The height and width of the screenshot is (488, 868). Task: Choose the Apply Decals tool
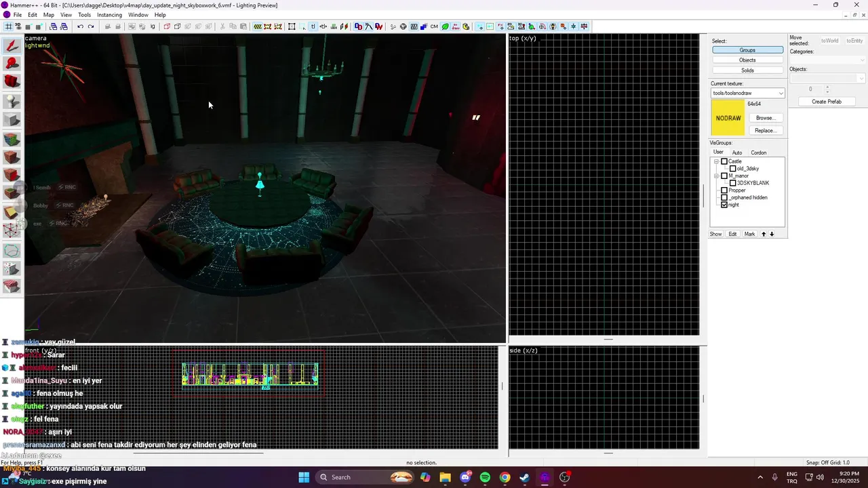coord(12,176)
